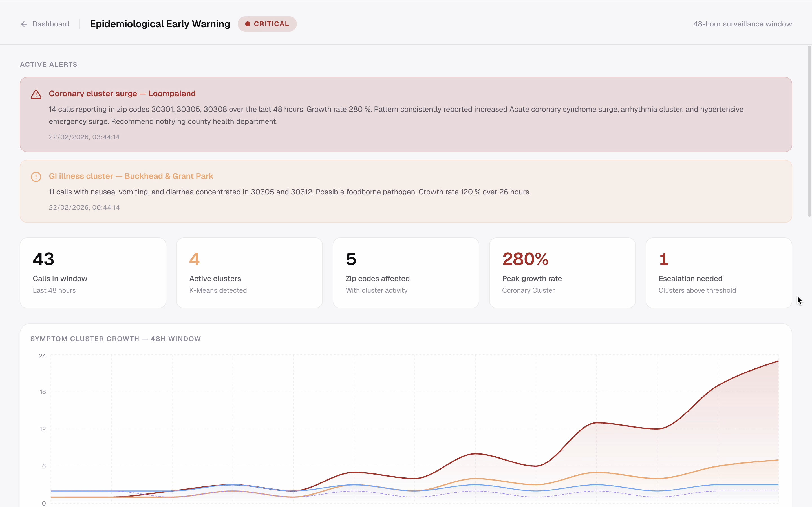Select the Calls in window card showing 43
The image size is (812, 507).
(93, 273)
